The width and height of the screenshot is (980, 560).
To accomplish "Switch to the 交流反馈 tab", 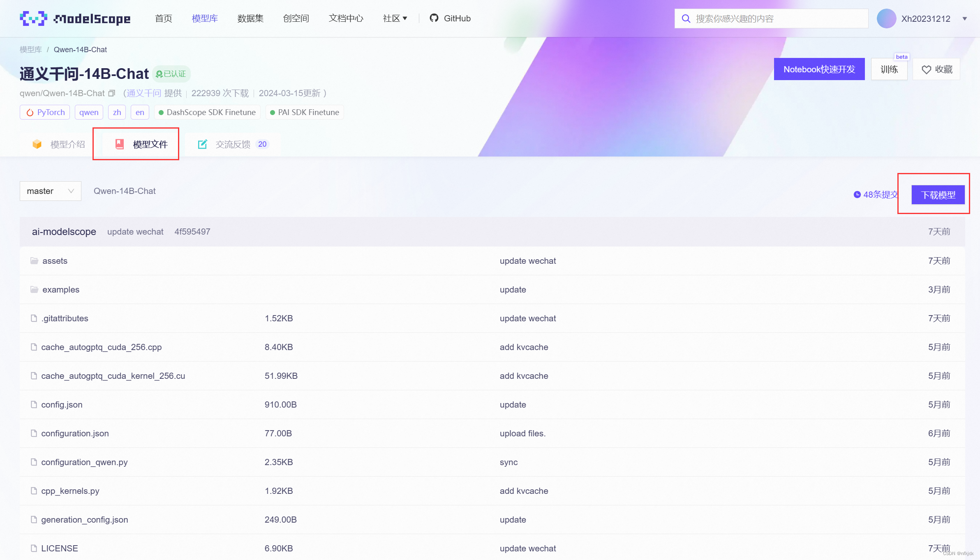I will point(232,144).
